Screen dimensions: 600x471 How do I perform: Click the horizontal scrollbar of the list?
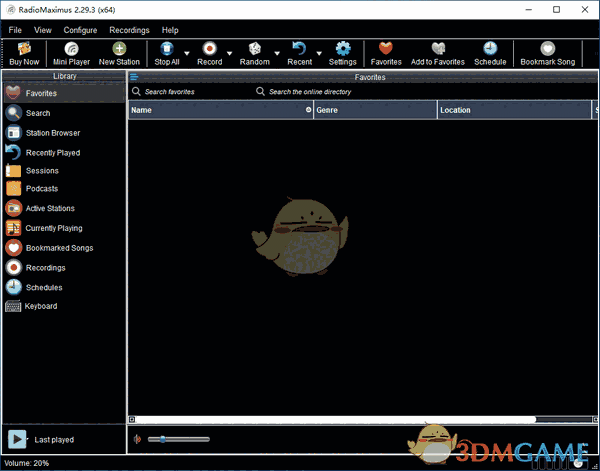336,419
